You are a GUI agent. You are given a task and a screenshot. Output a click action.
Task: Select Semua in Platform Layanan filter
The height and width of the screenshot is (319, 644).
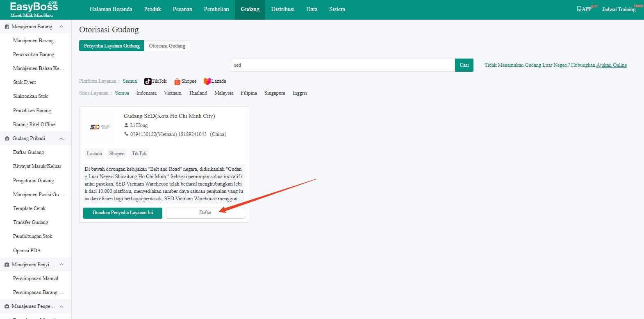[130, 81]
